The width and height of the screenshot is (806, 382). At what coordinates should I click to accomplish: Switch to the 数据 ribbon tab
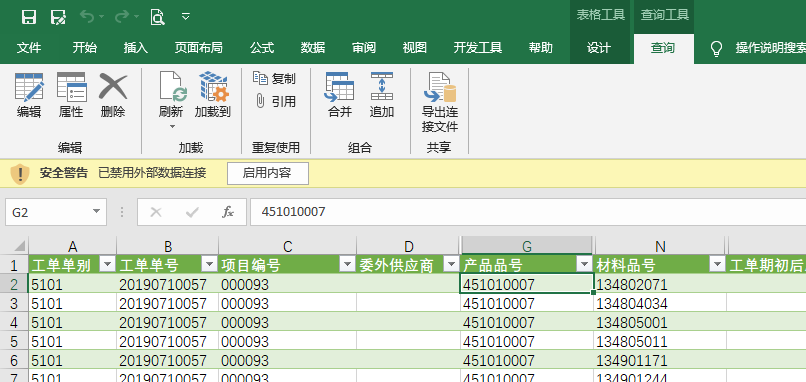point(313,48)
